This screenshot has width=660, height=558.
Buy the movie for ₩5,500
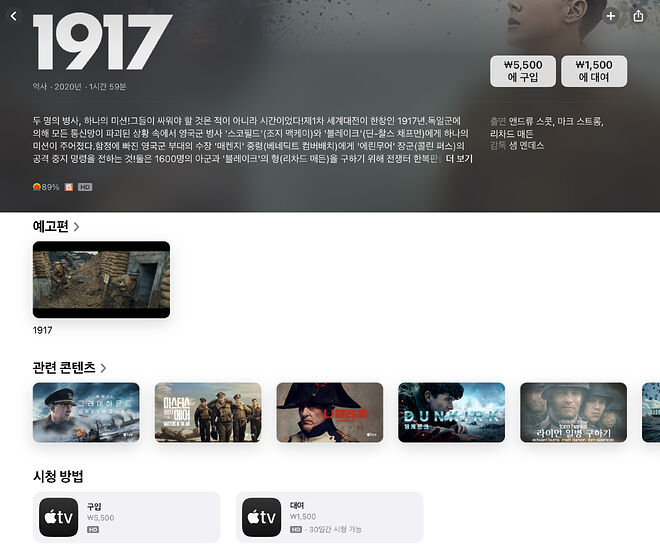pyautogui.click(x=523, y=71)
